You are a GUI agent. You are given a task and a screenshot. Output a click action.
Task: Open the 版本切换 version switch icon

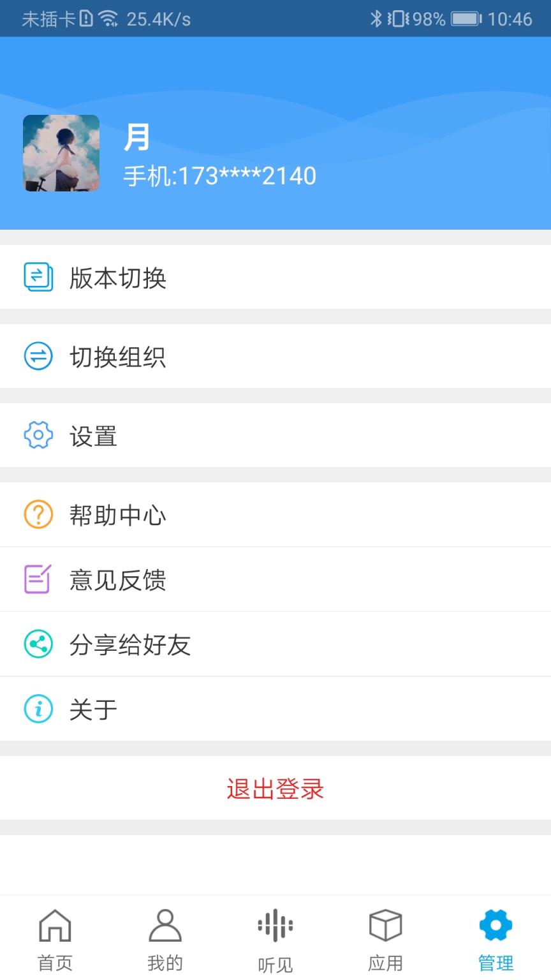pyautogui.click(x=38, y=278)
